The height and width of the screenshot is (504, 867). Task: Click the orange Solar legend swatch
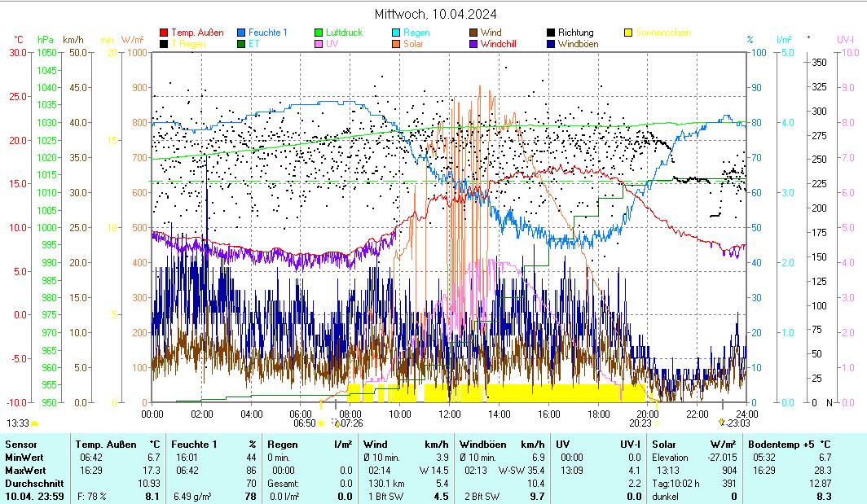click(x=397, y=44)
